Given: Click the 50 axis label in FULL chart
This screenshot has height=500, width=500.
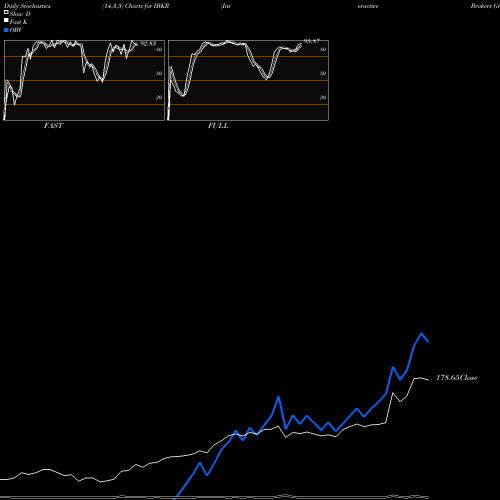Looking at the screenshot, I should (323, 73).
